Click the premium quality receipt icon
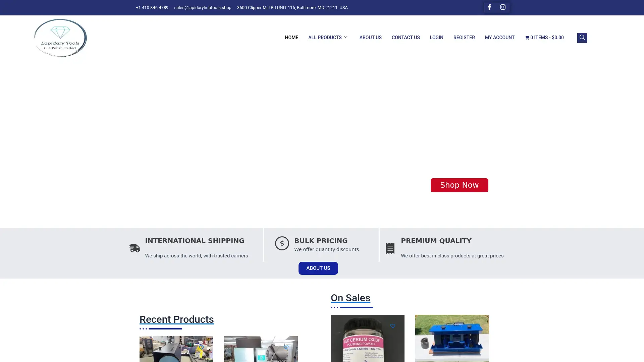 390,248
